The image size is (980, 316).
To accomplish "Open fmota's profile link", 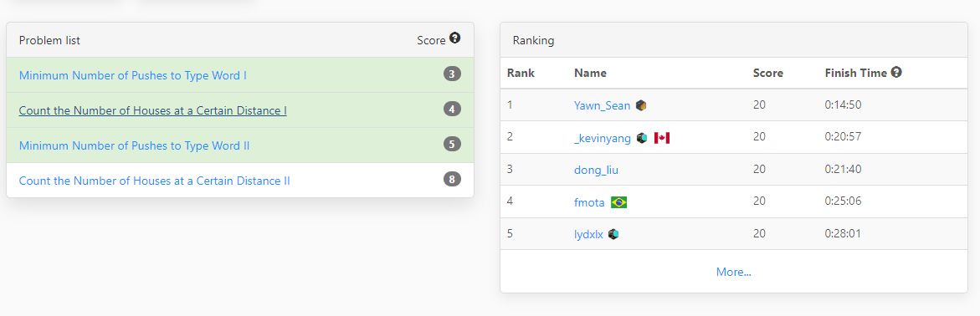I will click(589, 201).
